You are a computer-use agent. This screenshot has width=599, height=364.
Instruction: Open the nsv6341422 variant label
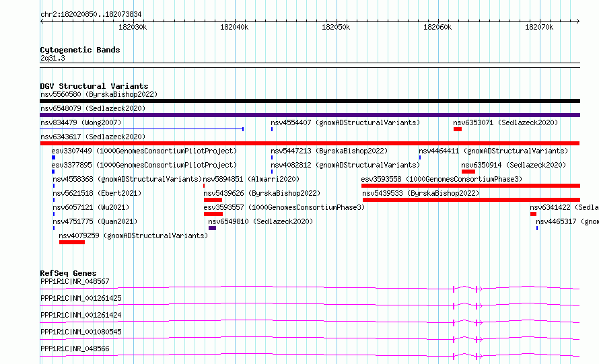pyautogui.click(x=564, y=207)
